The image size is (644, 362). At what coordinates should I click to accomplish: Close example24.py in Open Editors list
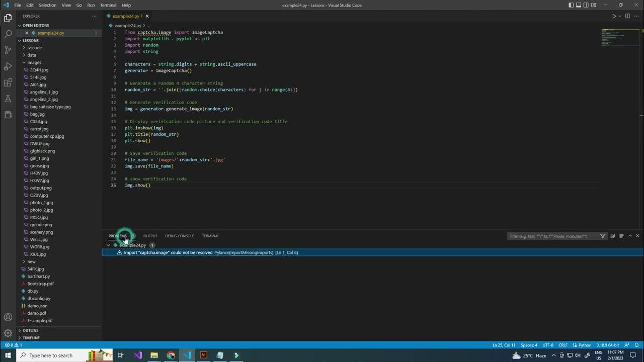pyautogui.click(x=27, y=33)
